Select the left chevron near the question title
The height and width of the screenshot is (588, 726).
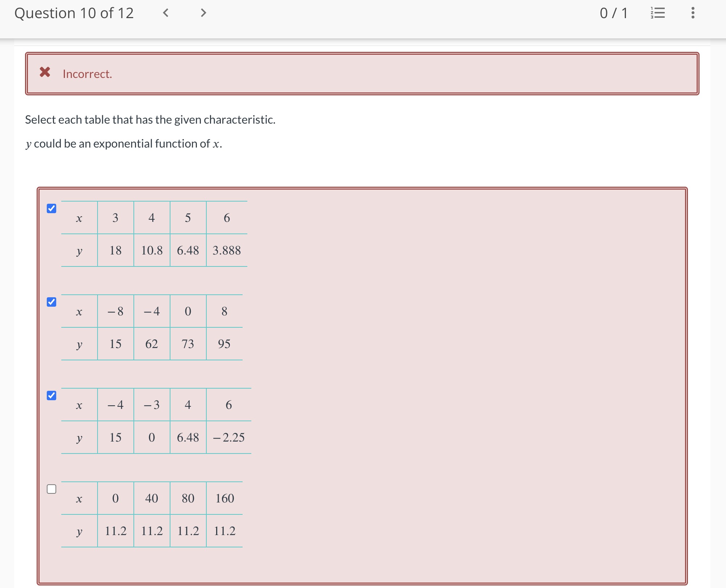coord(166,13)
